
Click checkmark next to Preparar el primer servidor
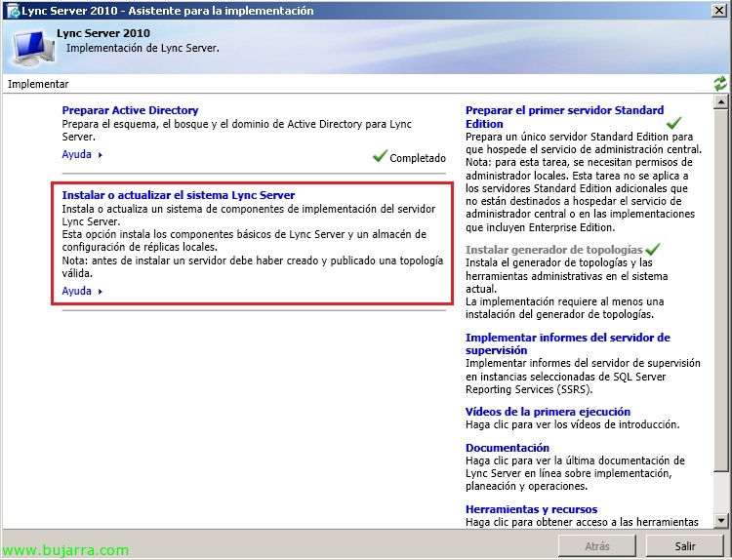(673, 123)
